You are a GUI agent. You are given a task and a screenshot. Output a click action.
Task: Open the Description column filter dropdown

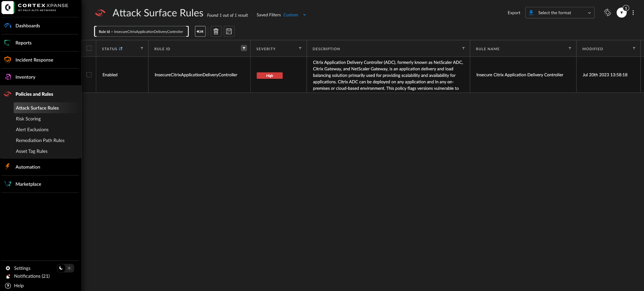click(464, 48)
